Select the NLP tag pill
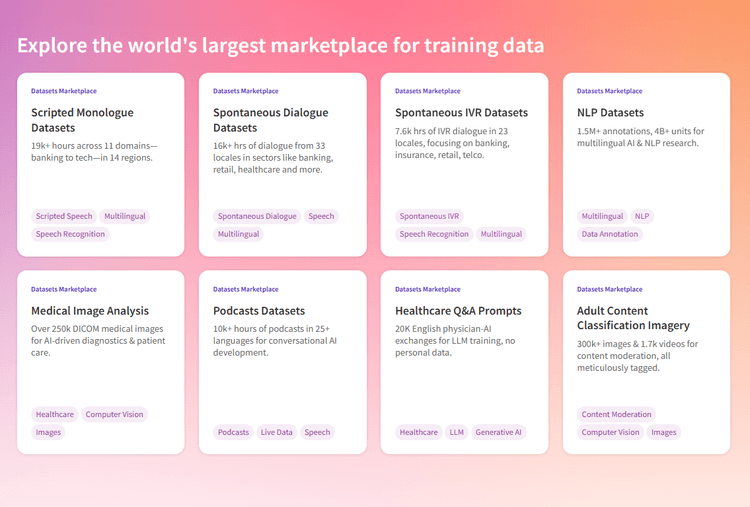Viewport: 750px width, 507px height. coord(642,216)
